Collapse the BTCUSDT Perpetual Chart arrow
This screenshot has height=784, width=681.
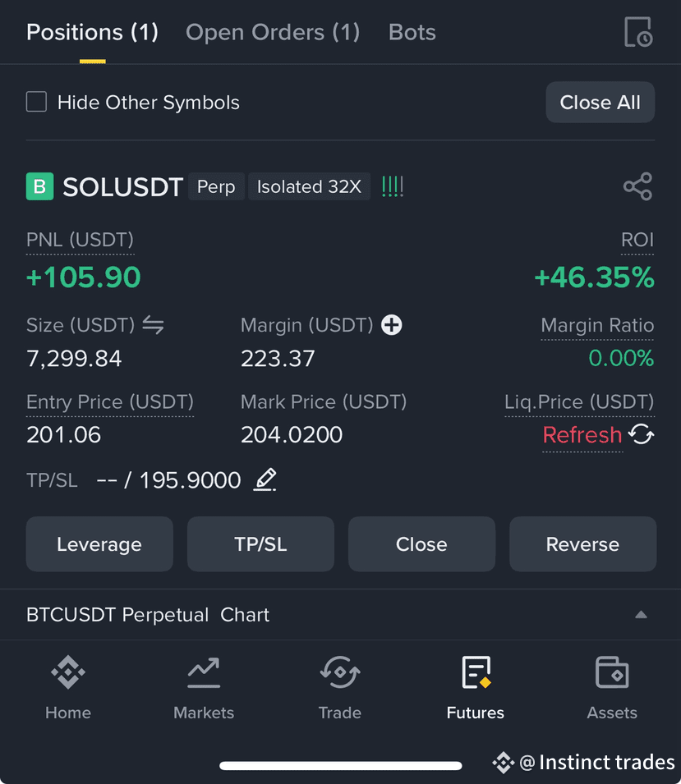pos(641,615)
